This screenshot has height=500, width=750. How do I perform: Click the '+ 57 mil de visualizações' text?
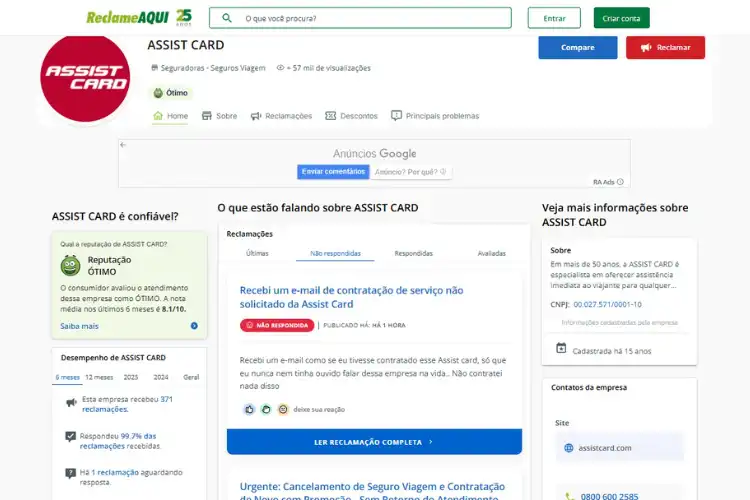329,68
